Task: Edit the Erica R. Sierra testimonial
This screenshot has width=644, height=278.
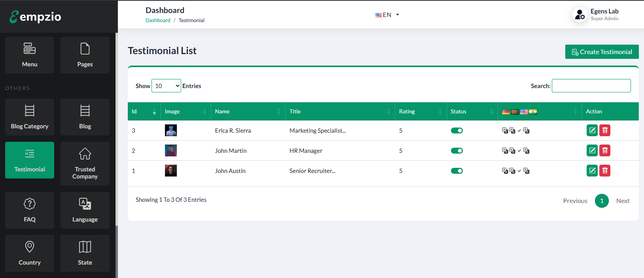Action: tap(592, 130)
